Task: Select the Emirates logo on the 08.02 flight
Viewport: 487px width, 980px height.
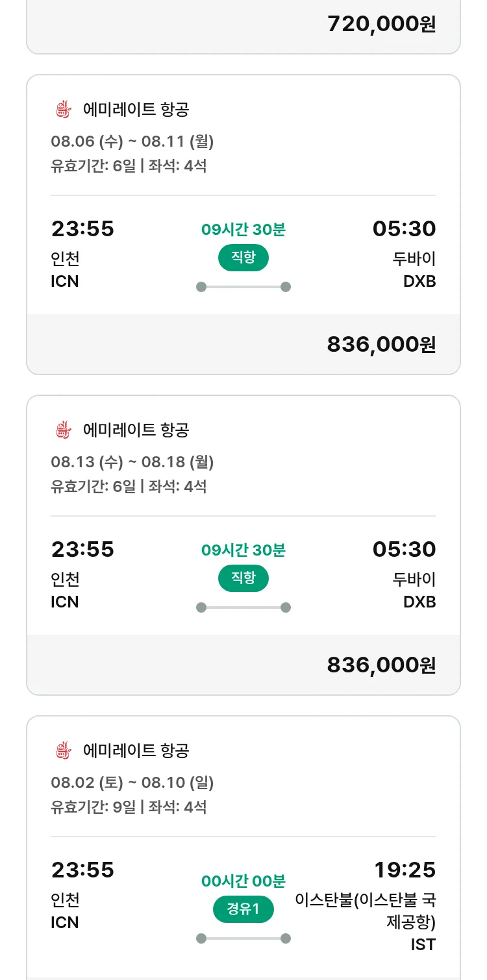Action: [x=62, y=751]
